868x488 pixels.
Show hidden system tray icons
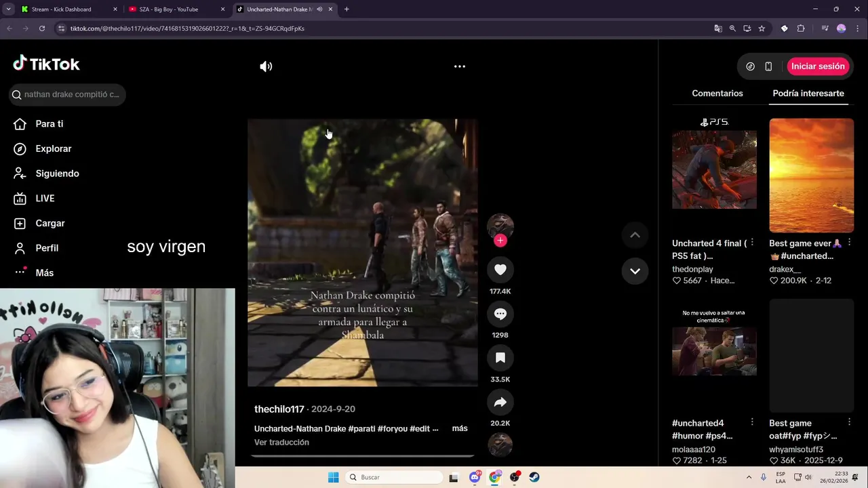tap(749, 477)
